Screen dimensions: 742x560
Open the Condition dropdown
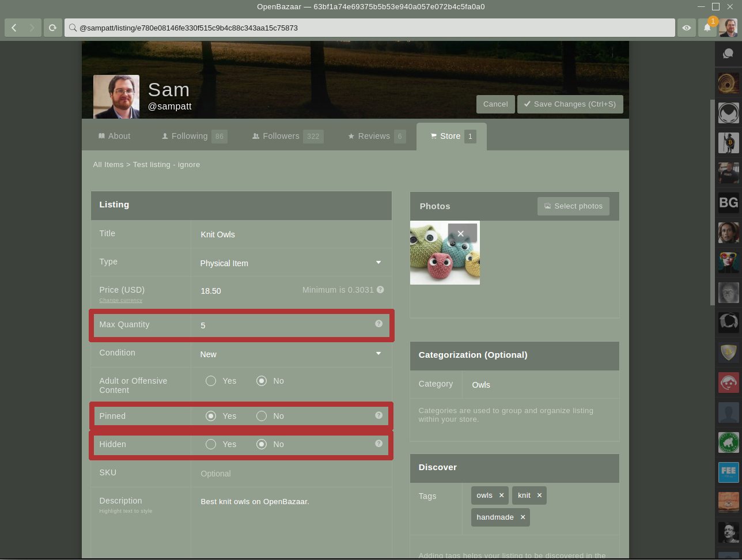pyautogui.click(x=290, y=354)
